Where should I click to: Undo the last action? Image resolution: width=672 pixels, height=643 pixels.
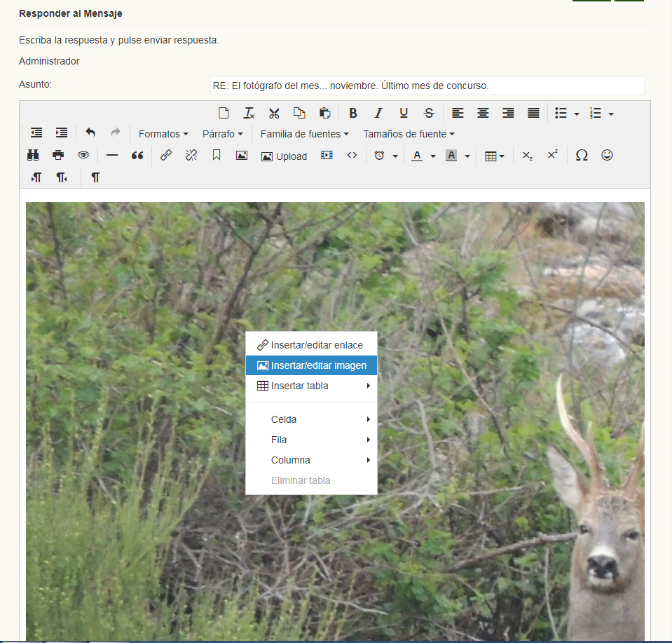click(x=90, y=133)
